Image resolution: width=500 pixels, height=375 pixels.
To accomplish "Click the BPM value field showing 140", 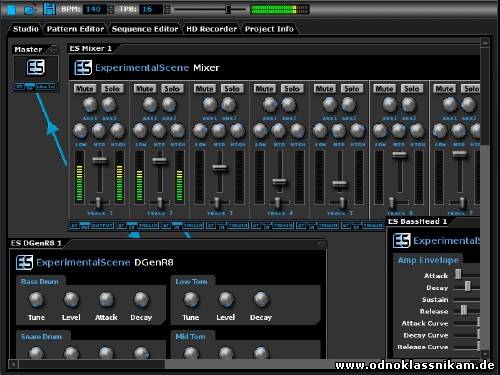I will pos(94,9).
